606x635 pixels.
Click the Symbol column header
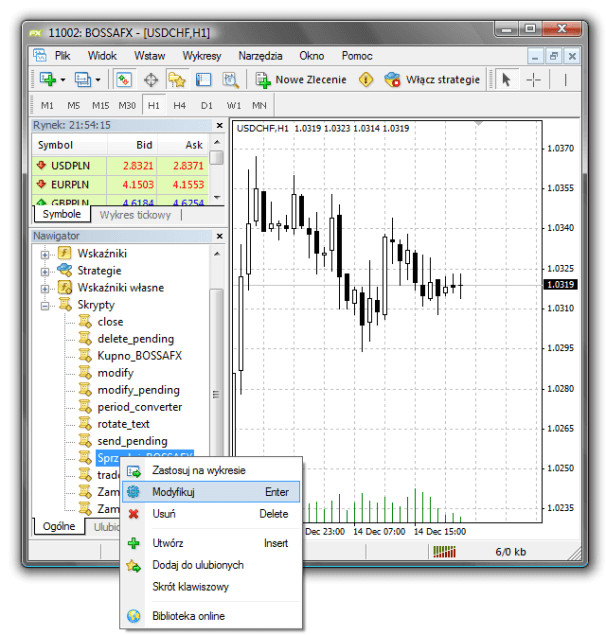click(70, 145)
